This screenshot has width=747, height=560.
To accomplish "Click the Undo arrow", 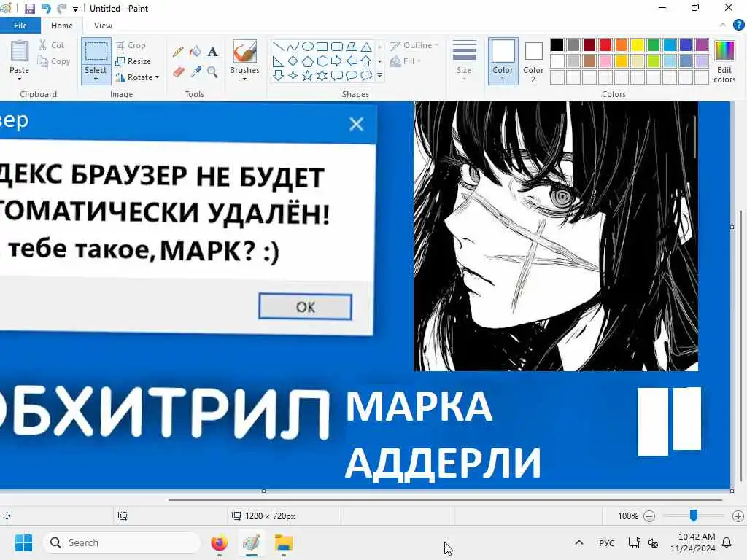I will click(x=46, y=9).
